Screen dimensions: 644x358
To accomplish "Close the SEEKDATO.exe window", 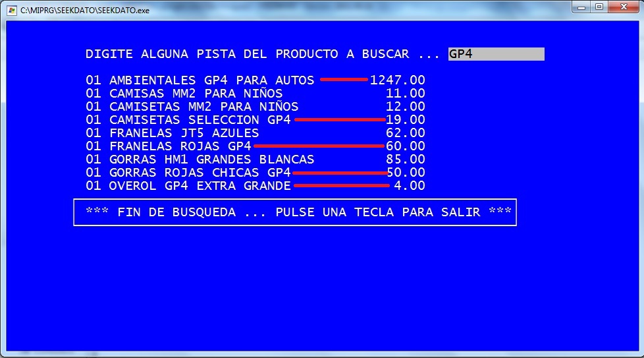I will click(624, 7).
